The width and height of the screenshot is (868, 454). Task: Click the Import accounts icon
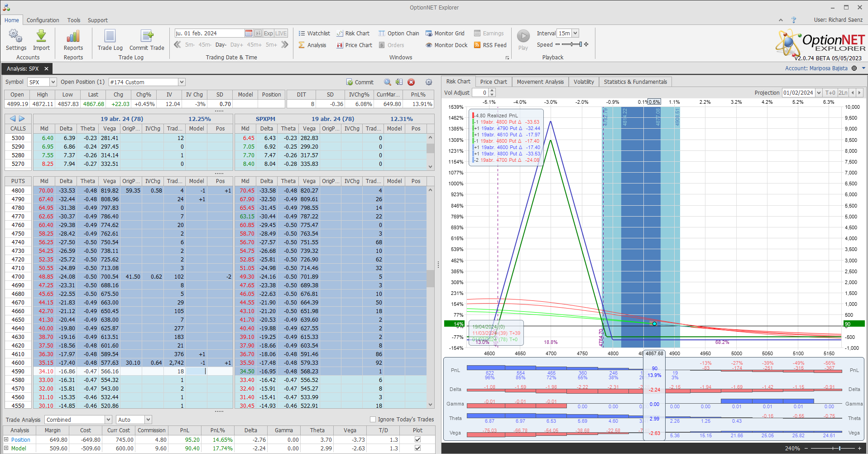pyautogui.click(x=41, y=36)
